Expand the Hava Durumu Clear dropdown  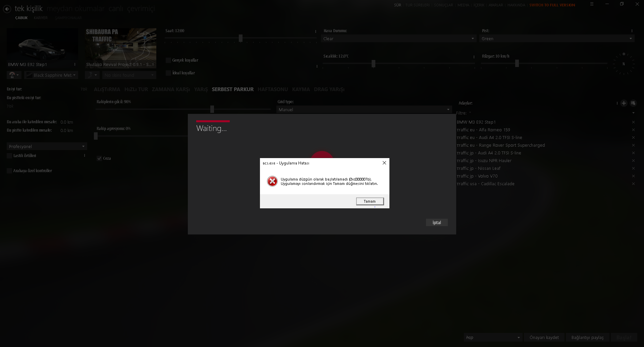(x=398, y=39)
